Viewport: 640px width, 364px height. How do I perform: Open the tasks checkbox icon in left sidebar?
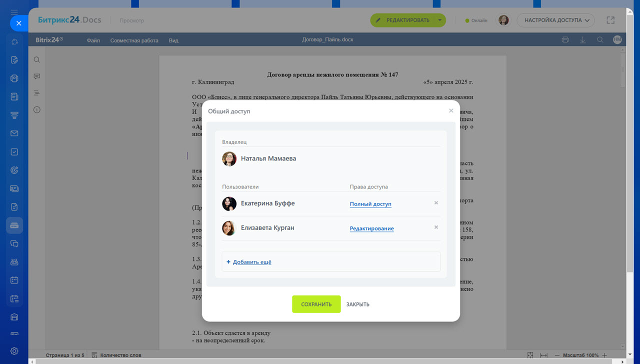pyautogui.click(x=14, y=152)
